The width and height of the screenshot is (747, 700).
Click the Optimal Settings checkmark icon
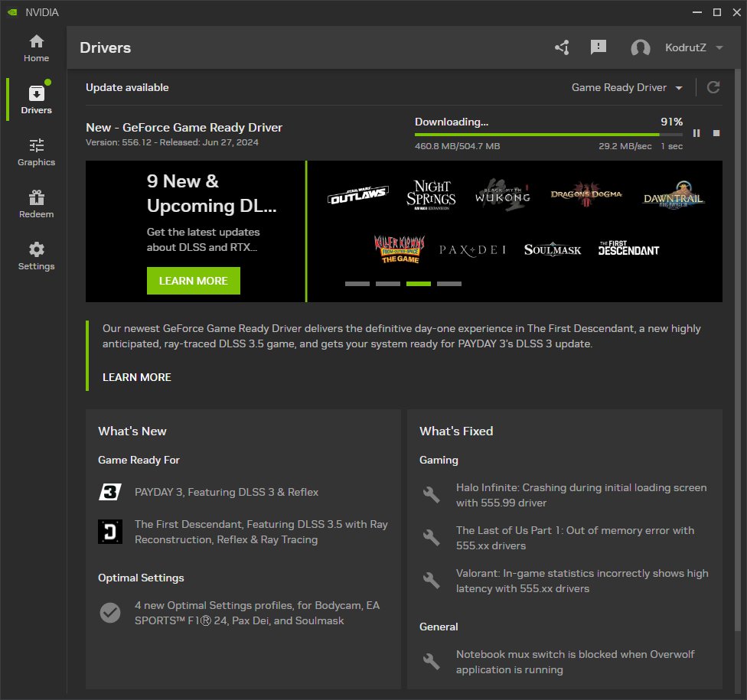click(x=110, y=613)
